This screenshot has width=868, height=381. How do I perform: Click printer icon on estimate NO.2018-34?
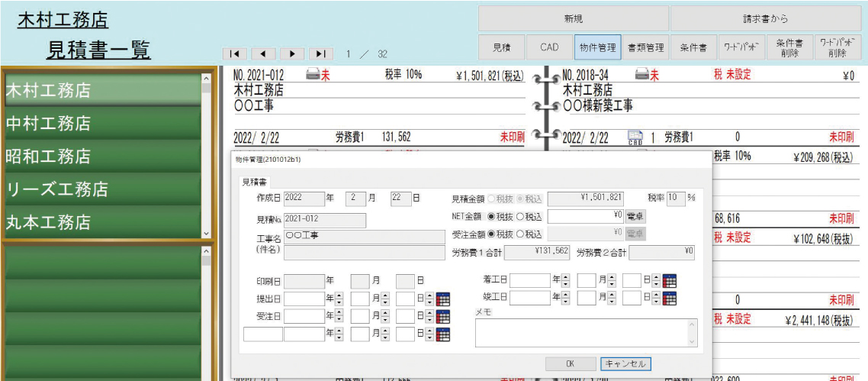tap(642, 75)
